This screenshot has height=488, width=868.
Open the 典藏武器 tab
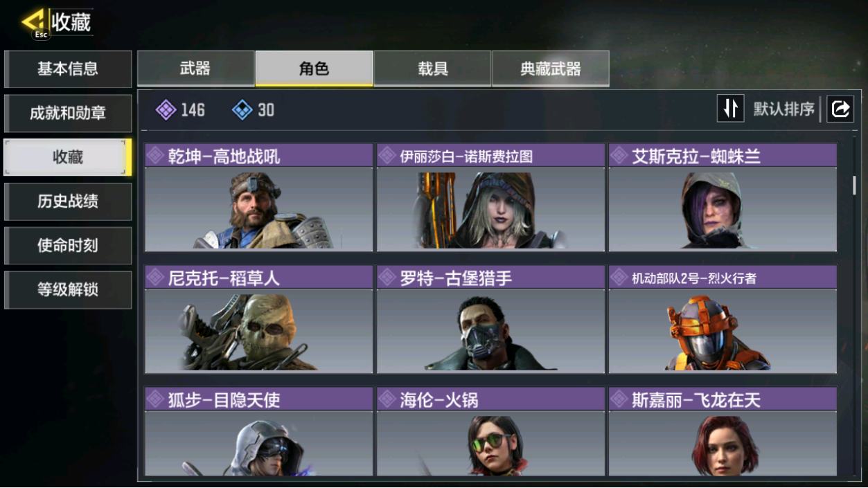tap(551, 69)
